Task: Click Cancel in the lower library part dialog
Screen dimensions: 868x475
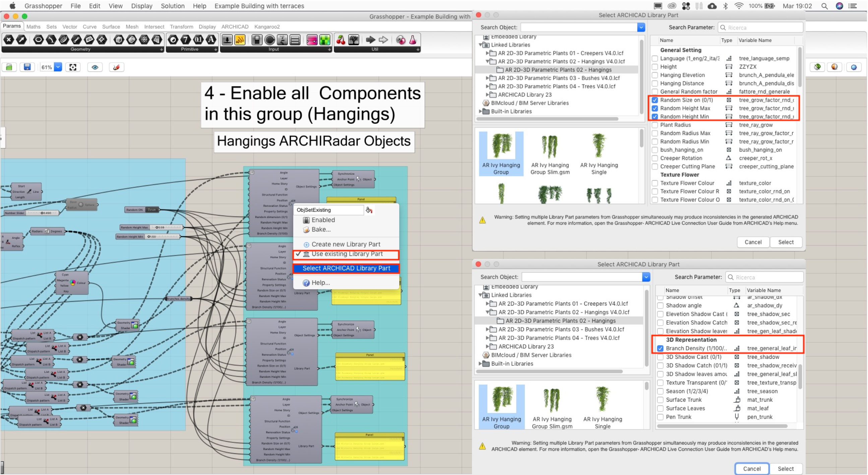Action: pos(751,469)
